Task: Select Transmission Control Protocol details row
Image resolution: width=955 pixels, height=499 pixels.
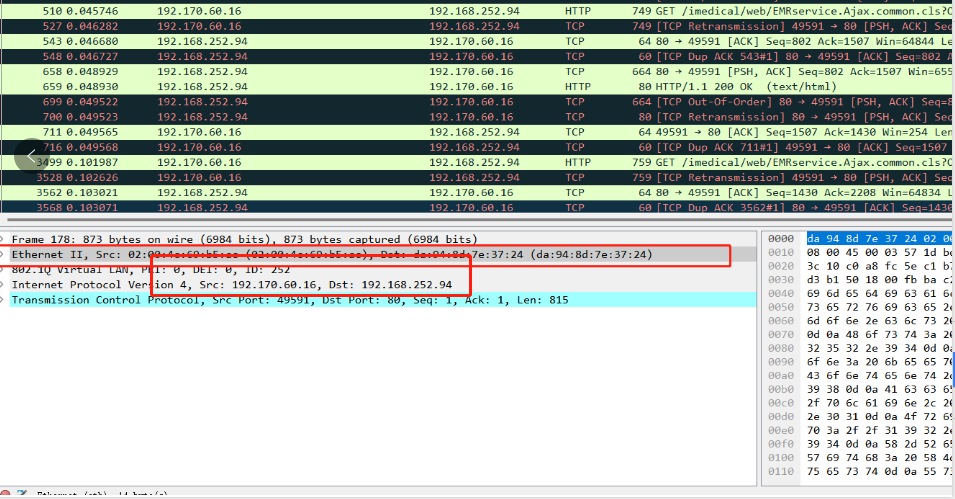Action: click(378, 300)
